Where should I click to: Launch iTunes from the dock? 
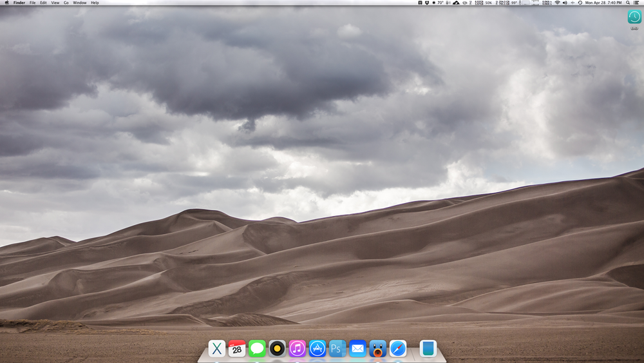click(x=298, y=349)
